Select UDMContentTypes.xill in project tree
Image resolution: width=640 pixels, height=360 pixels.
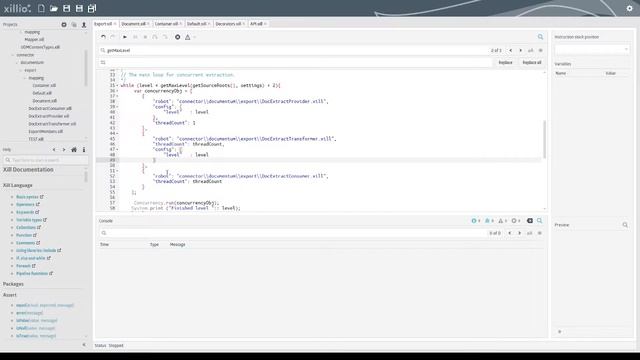[x=40, y=47]
